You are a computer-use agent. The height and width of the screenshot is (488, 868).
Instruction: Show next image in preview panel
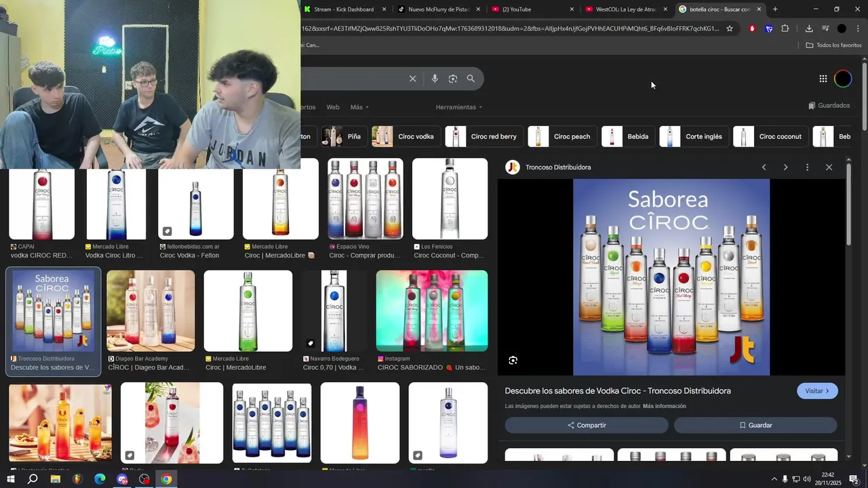[785, 167]
